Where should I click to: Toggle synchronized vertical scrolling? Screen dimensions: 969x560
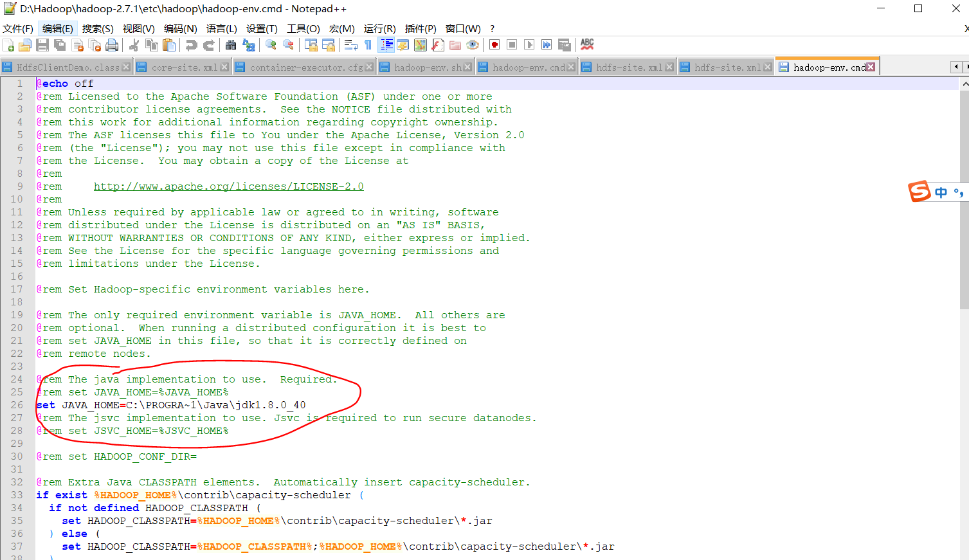[311, 44]
